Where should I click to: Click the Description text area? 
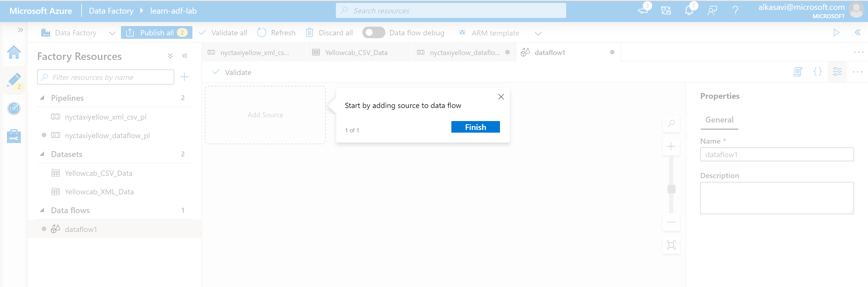(777, 198)
